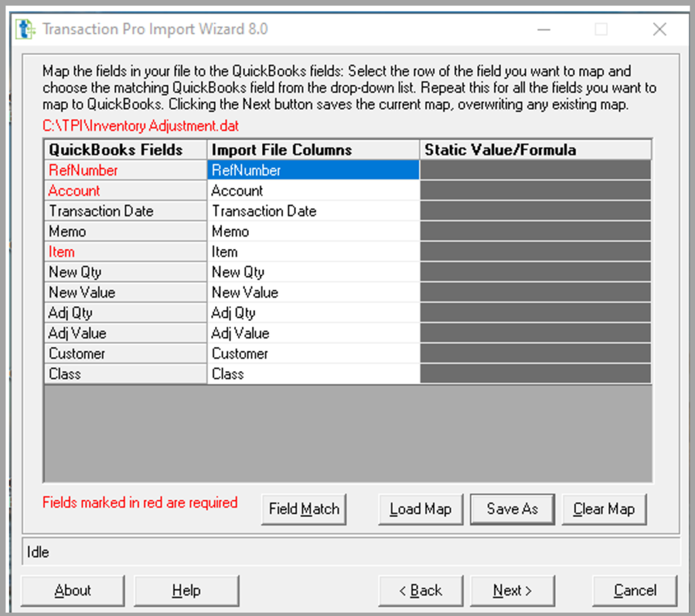Click the QuickBooks Fields column header
Image resolution: width=695 pixels, height=616 pixels.
click(x=126, y=150)
